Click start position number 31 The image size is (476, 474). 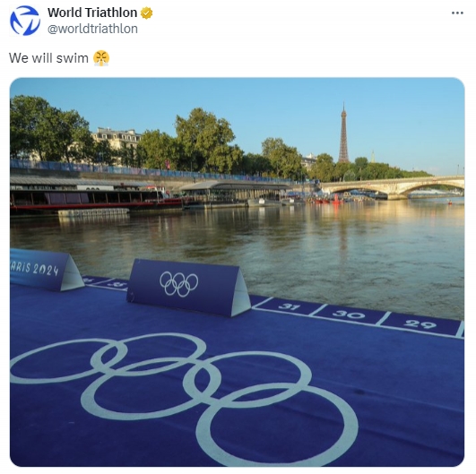pyautogui.click(x=290, y=306)
